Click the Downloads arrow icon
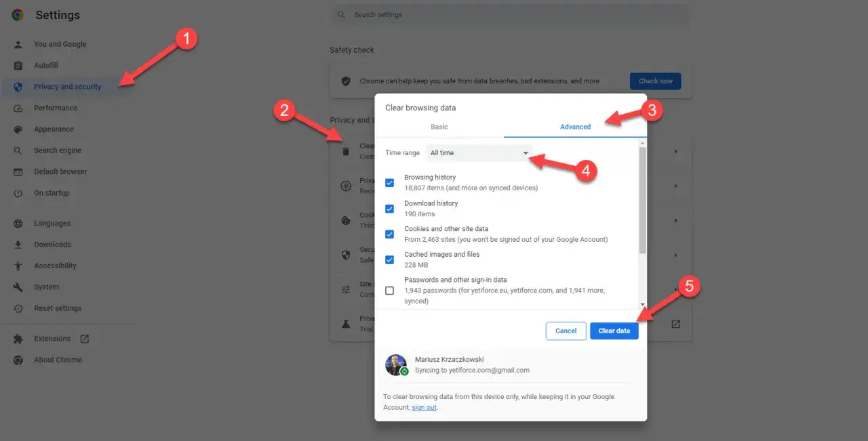 point(18,245)
